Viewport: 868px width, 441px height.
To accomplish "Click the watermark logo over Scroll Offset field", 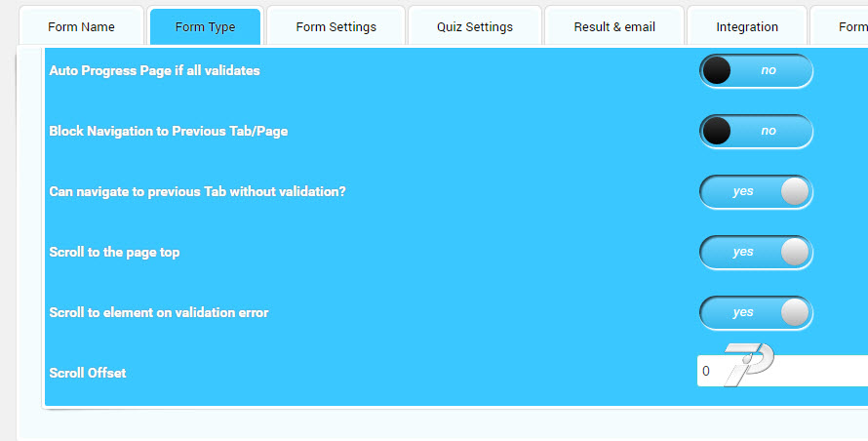I will [x=747, y=365].
